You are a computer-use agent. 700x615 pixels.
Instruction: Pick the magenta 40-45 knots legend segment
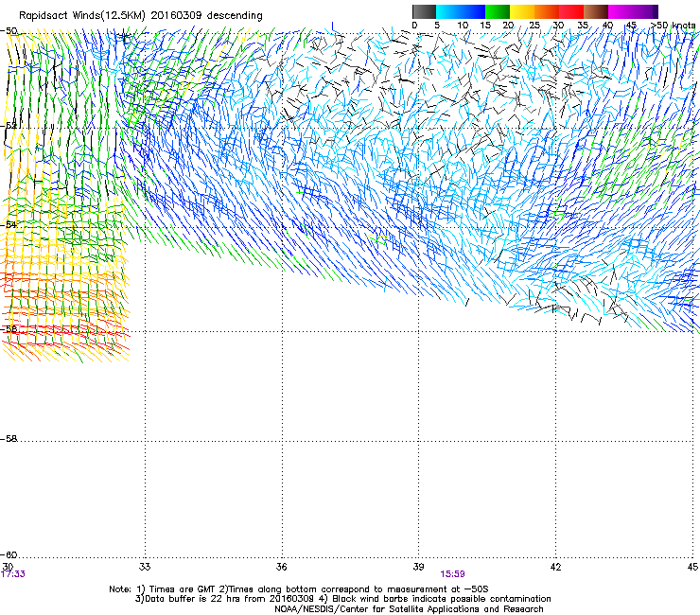pyautogui.click(x=621, y=11)
